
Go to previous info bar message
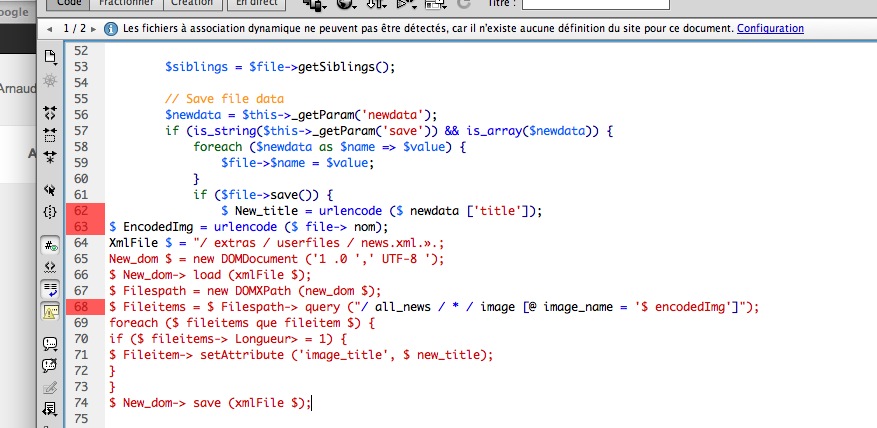click(49, 29)
